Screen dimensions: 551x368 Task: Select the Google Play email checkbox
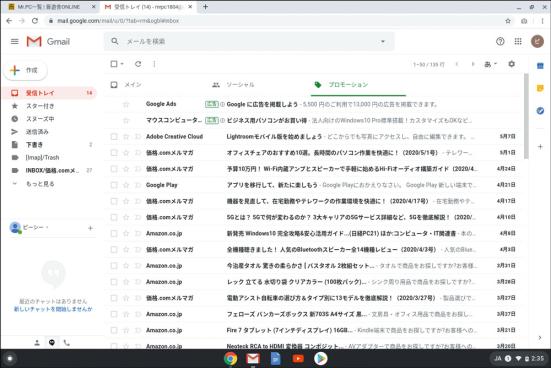tap(114, 185)
